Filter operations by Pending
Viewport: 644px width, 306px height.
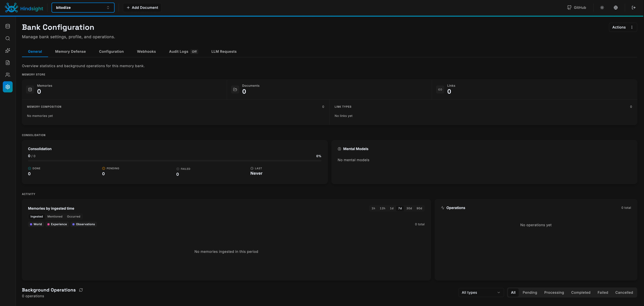pos(530,292)
